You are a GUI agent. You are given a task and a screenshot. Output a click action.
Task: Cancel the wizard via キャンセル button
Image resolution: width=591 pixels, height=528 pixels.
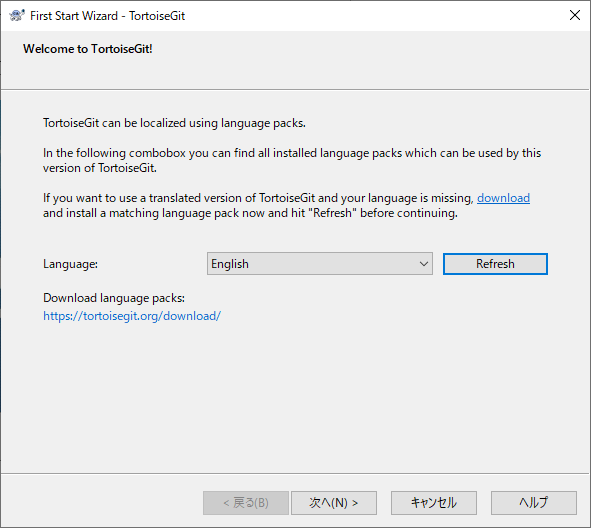point(434,503)
